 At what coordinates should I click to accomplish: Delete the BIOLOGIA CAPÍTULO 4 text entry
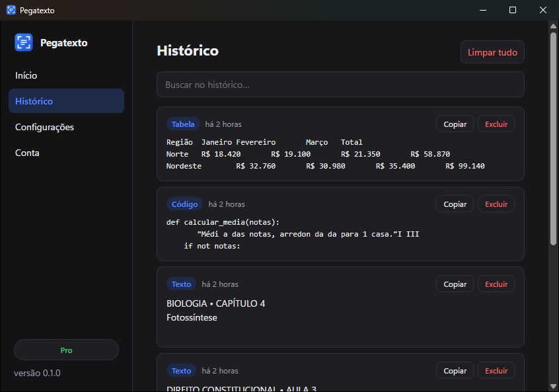tap(496, 284)
